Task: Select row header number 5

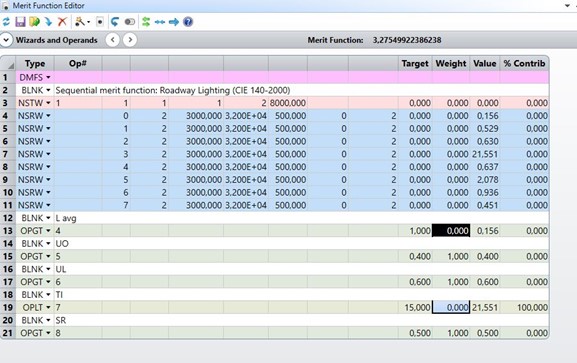Action: point(8,128)
